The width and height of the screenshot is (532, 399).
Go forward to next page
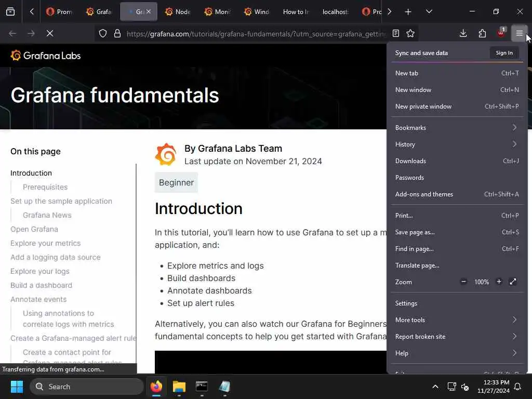point(31,33)
